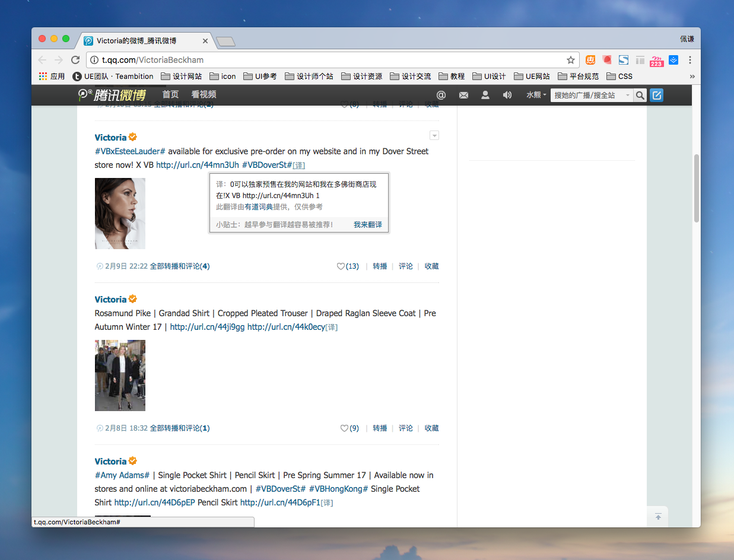Image resolution: width=734 pixels, height=560 pixels.
Task: Click the magnifier search button
Action: [x=640, y=95]
